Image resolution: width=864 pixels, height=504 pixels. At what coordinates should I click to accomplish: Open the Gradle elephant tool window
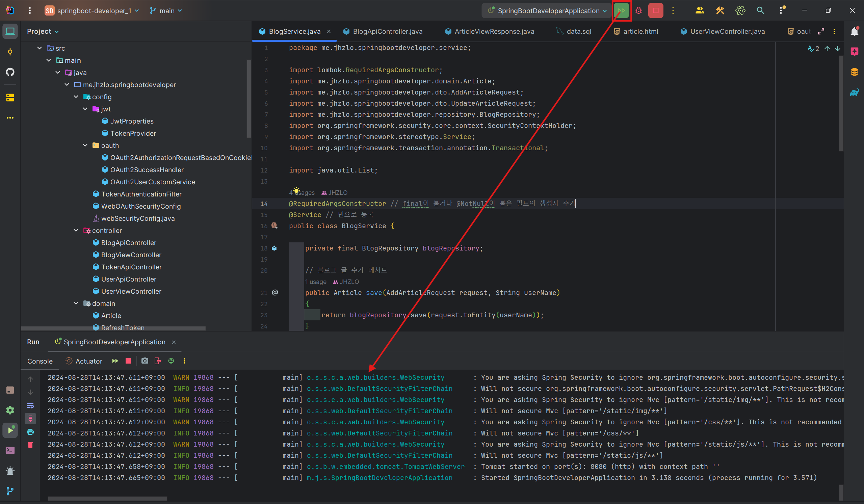click(x=854, y=92)
